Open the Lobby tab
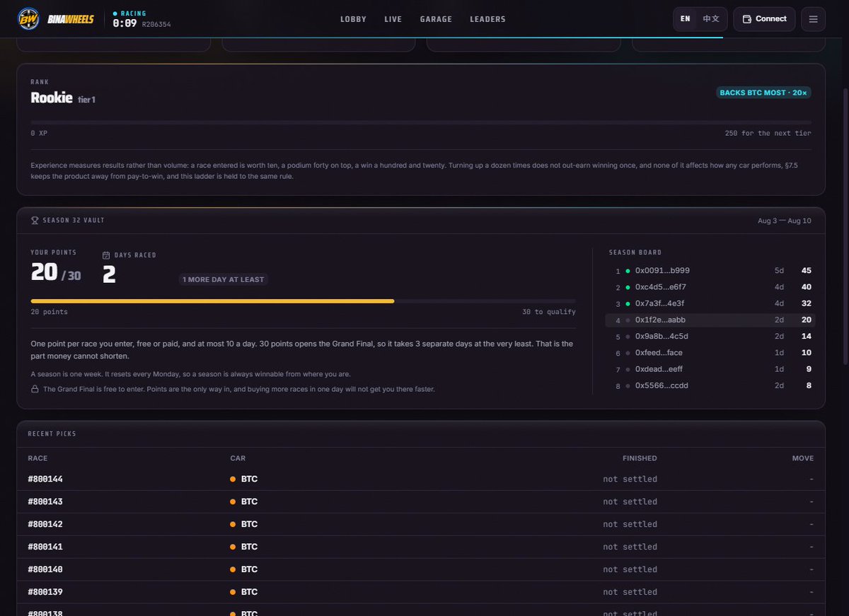Viewport: 849px width, 616px height. (353, 19)
